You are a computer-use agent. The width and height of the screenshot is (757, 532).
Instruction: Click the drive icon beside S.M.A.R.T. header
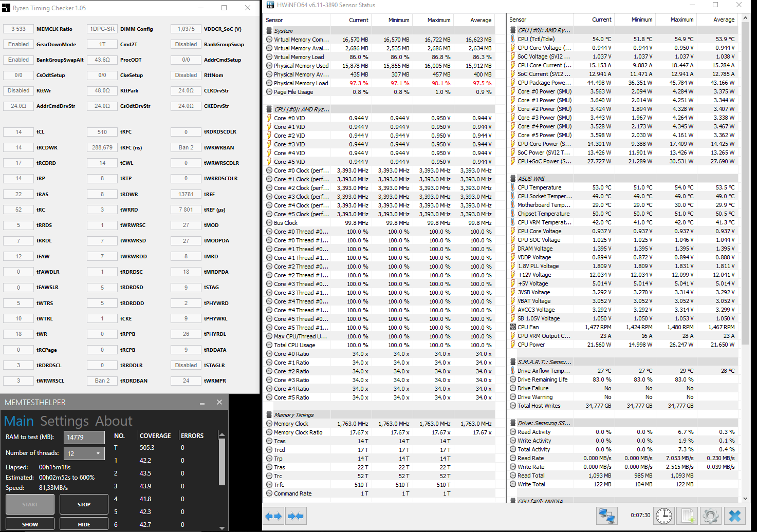point(513,362)
